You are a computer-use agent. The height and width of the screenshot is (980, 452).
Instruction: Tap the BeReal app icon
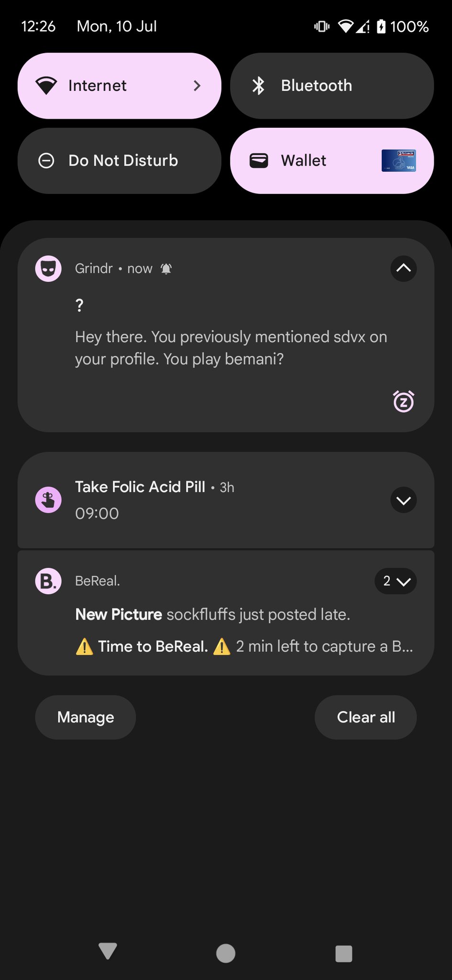48,581
